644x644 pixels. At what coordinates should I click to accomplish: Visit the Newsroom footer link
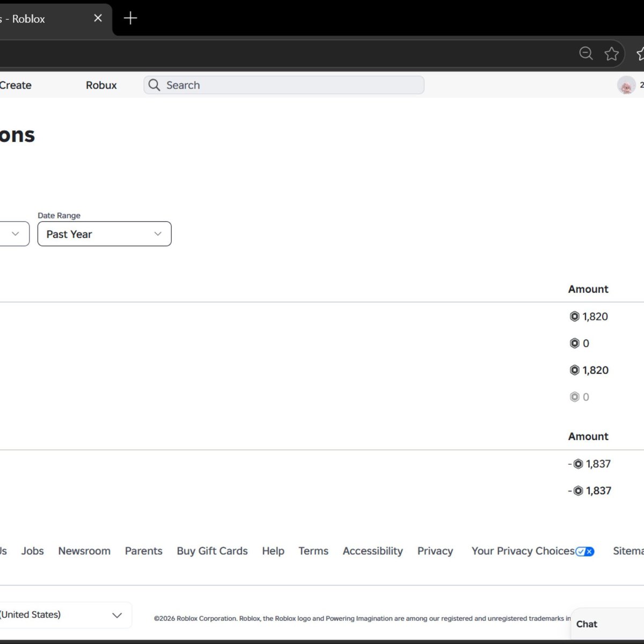pyautogui.click(x=84, y=551)
